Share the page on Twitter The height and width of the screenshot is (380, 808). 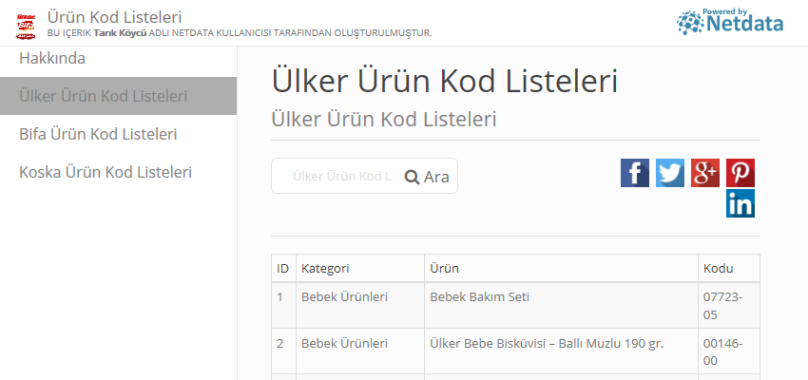pyautogui.click(x=670, y=173)
